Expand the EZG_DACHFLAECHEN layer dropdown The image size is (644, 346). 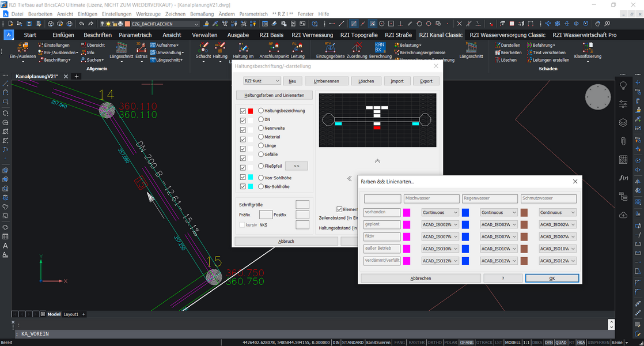click(196, 24)
